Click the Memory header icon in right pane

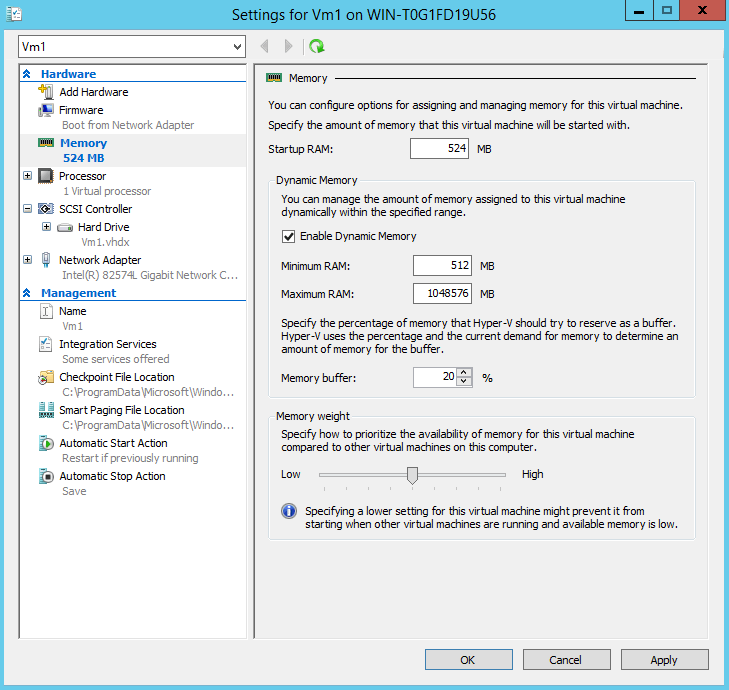tap(274, 78)
